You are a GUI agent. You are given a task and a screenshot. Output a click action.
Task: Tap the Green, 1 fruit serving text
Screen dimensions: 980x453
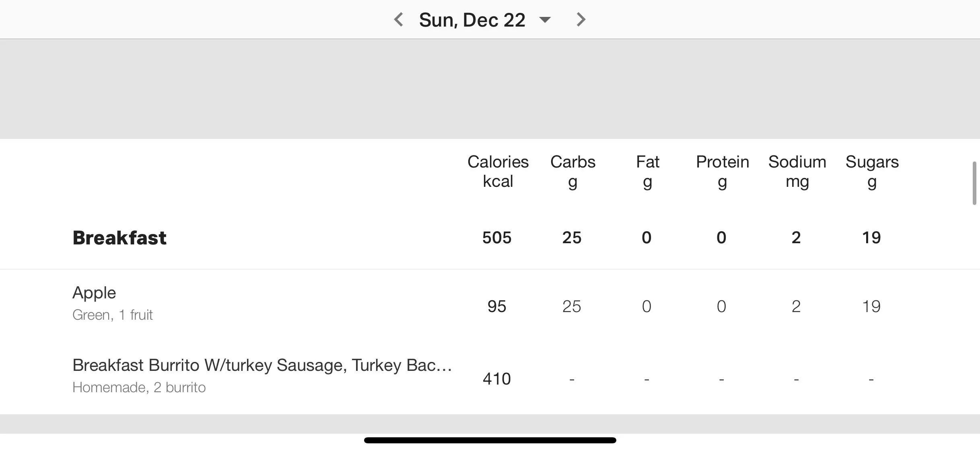[113, 315]
